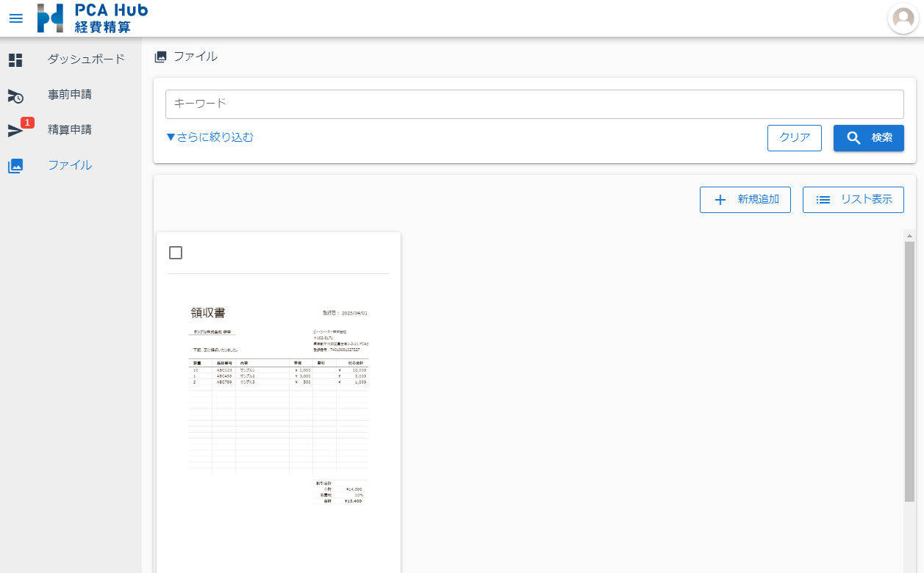The image size is (924, 573).
Task: Check the receipt card checkbox
Action: coord(176,253)
